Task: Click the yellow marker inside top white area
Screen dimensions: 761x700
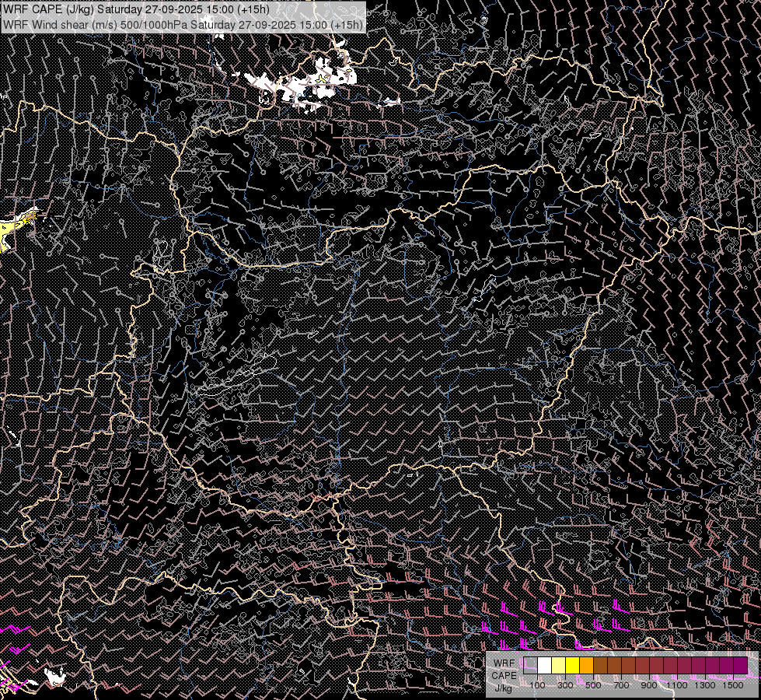Action: click(x=320, y=79)
